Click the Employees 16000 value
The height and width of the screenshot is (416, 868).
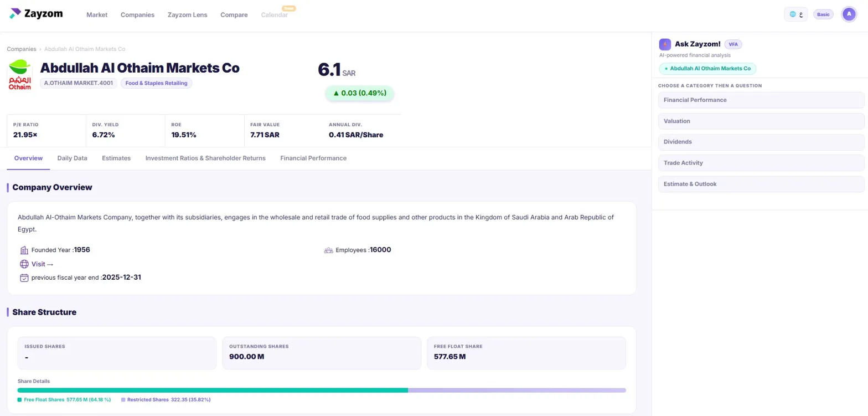[x=381, y=250]
